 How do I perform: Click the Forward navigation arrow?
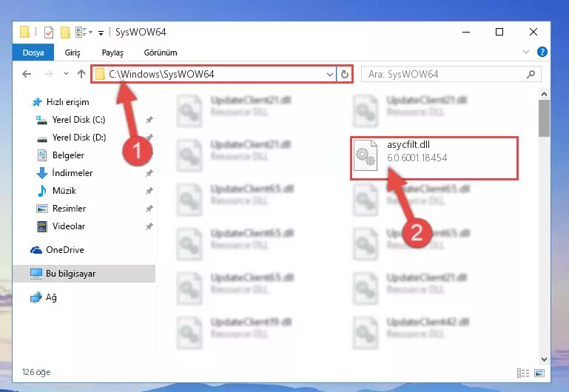[48, 75]
